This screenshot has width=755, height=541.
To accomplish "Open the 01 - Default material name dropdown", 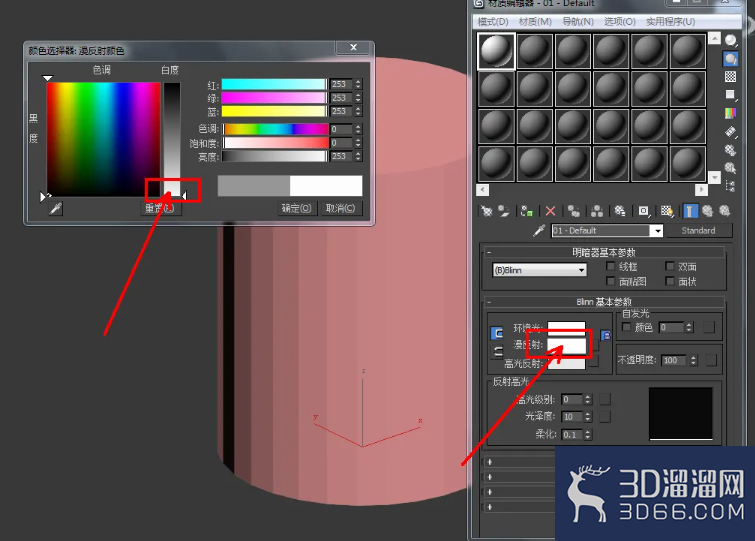I will pos(657,231).
